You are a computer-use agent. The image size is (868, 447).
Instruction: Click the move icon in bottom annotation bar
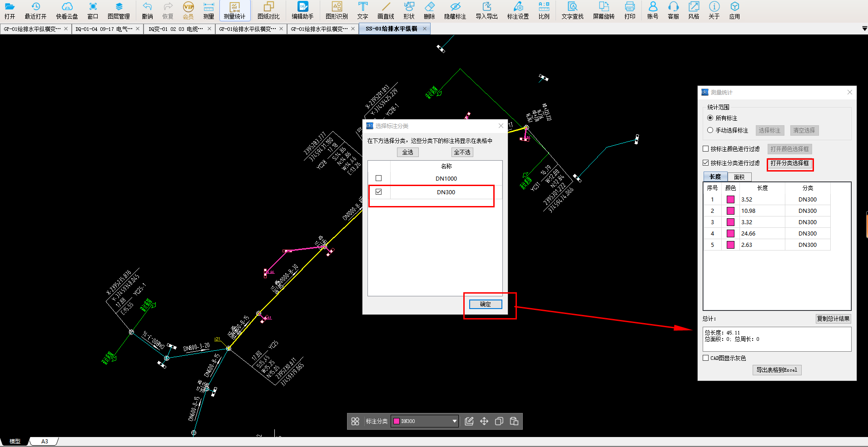tap(484, 421)
